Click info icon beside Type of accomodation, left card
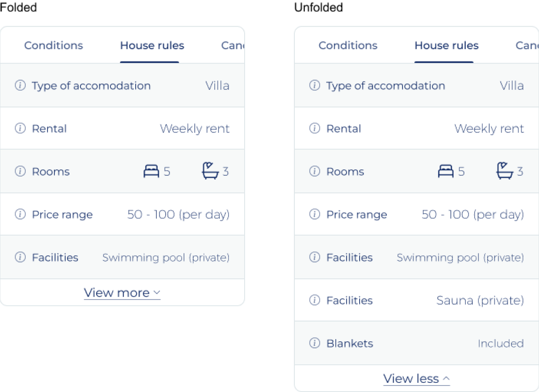 20,86
